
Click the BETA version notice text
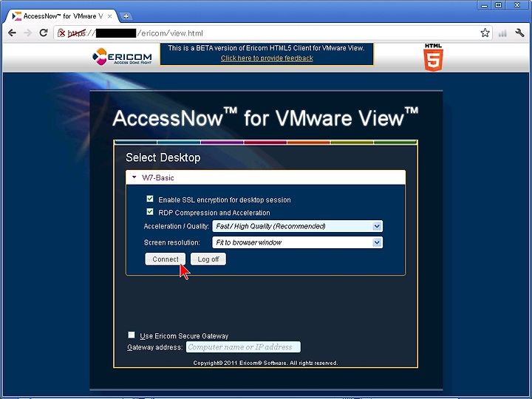pos(266,48)
